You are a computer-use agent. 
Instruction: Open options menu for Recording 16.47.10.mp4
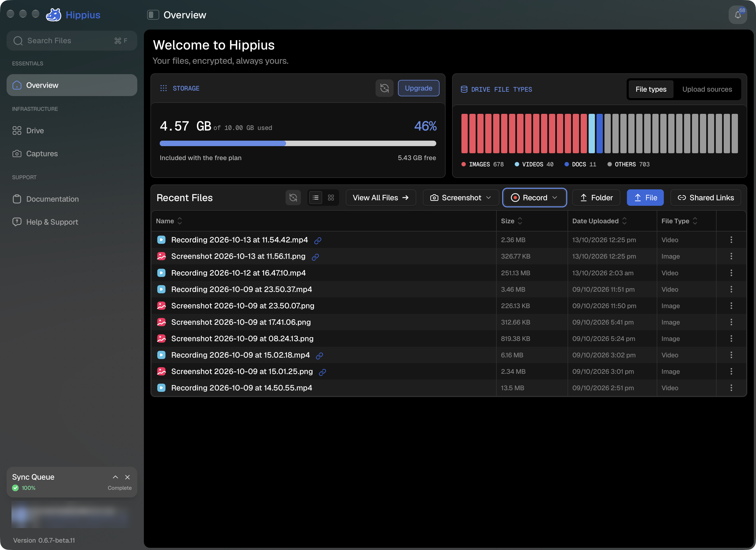click(x=731, y=273)
